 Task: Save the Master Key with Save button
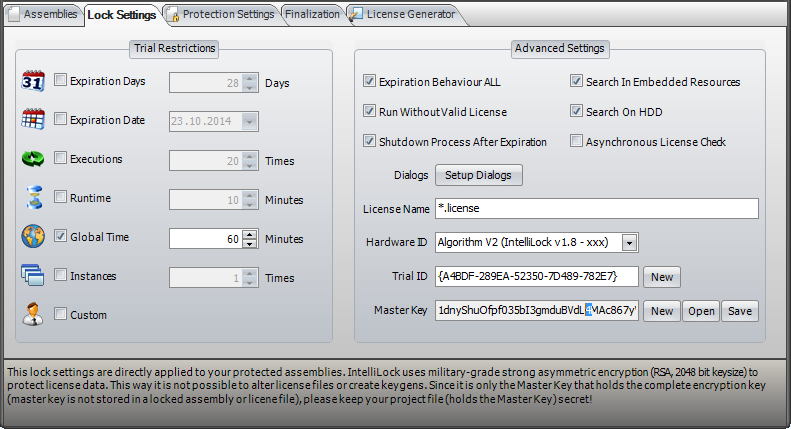tap(740, 311)
